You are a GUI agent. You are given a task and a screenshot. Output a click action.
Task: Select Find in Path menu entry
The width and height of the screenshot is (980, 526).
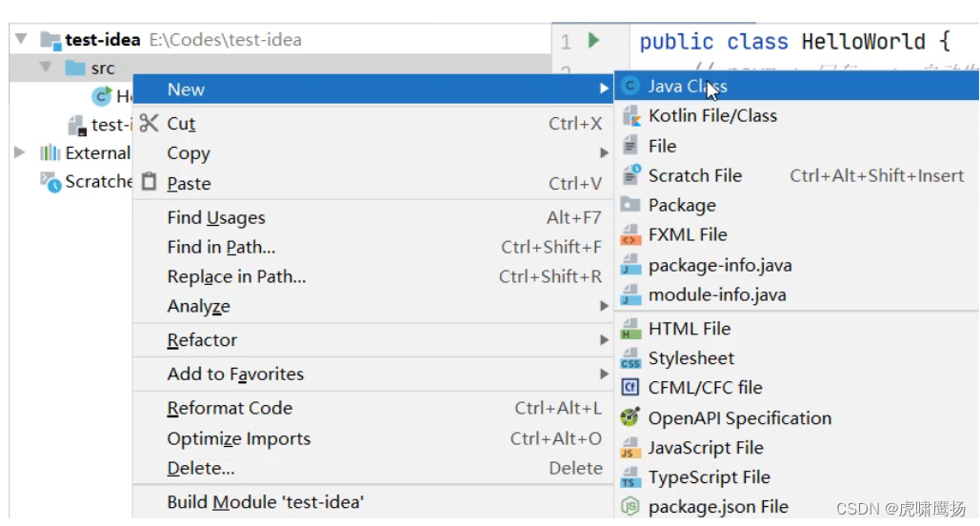tap(372, 247)
